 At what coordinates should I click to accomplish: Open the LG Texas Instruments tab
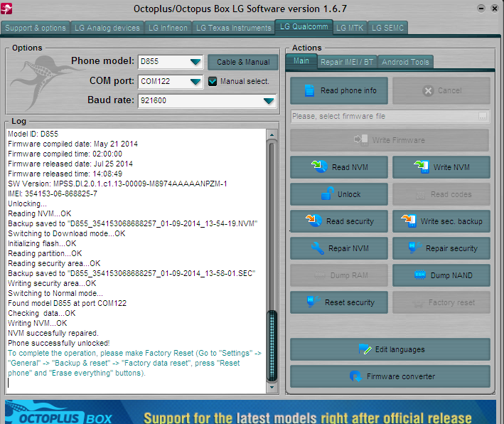click(234, 28)
